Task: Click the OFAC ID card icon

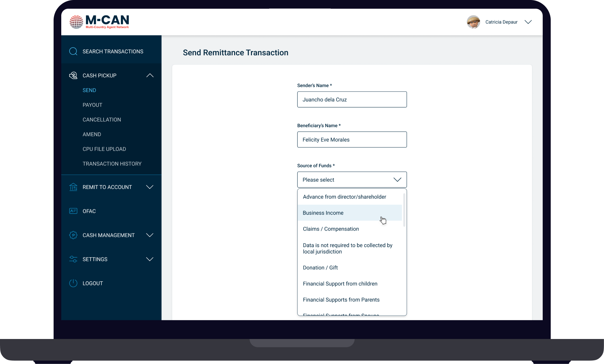Action: pyautogui.click(x=73, y=211)
